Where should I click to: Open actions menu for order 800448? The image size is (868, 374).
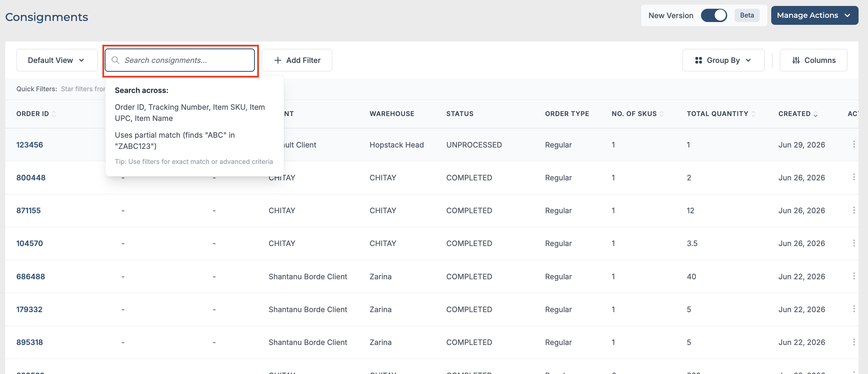click(854, 177)
